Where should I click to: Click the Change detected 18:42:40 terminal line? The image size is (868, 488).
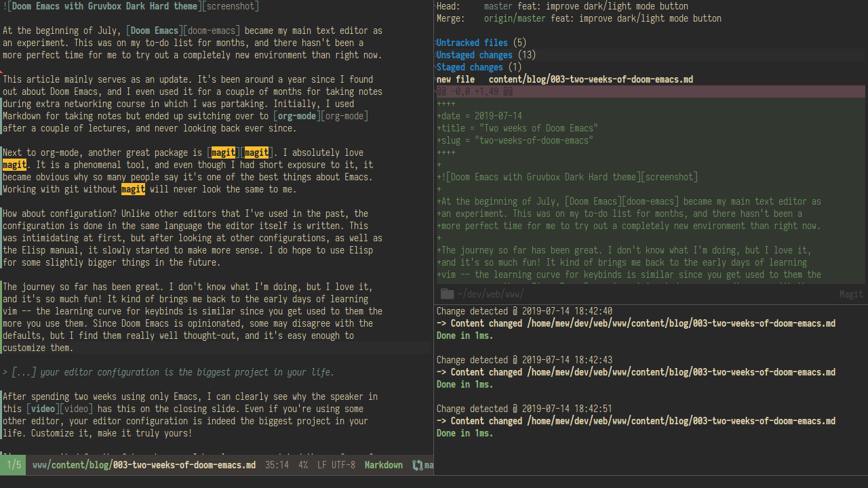pos(524,311)
